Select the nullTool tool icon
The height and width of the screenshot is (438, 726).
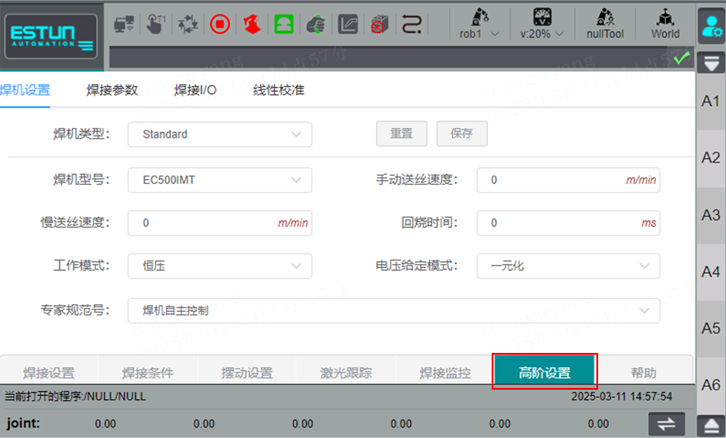click(x=605, y=24)
